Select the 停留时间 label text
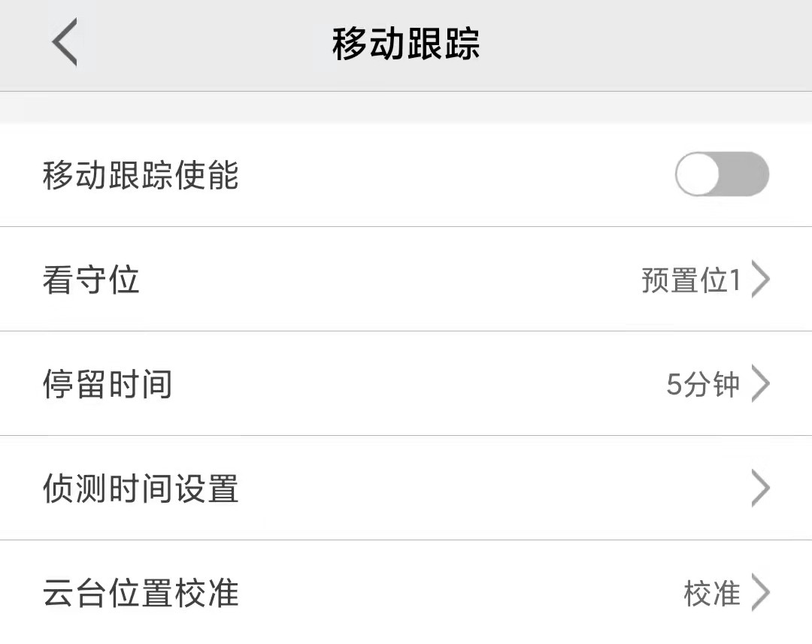The image size is (812, 644). pos(108,384)
